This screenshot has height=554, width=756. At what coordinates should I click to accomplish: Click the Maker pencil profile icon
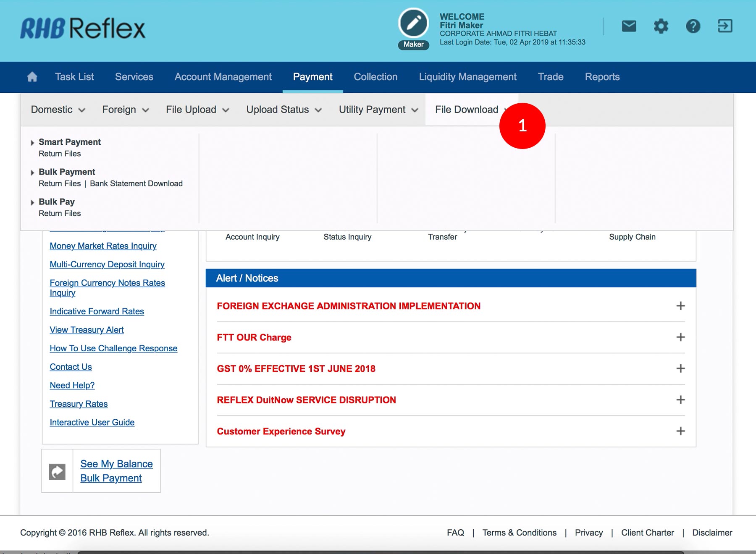(414, 24)
